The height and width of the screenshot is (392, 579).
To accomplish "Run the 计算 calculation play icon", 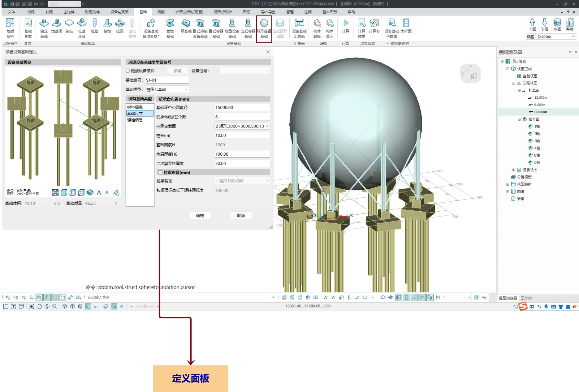I will click(346, 26).
